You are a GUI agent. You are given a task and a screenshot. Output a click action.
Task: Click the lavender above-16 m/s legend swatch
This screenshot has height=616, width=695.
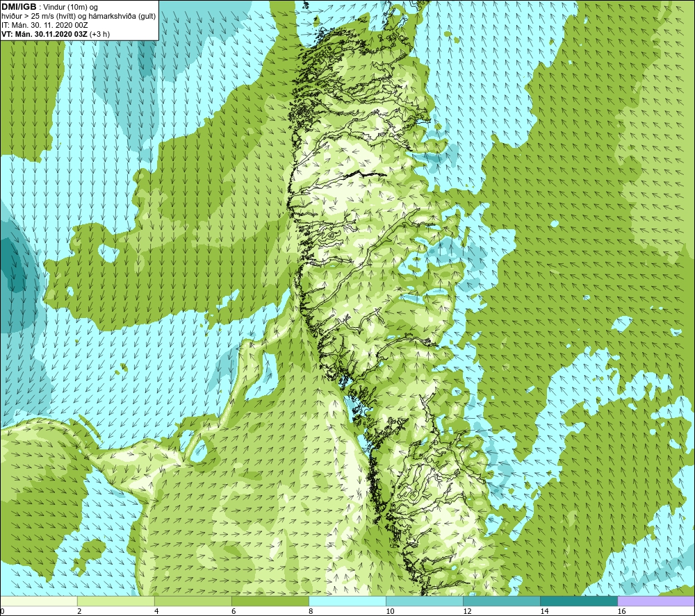[x=657, y=601]
